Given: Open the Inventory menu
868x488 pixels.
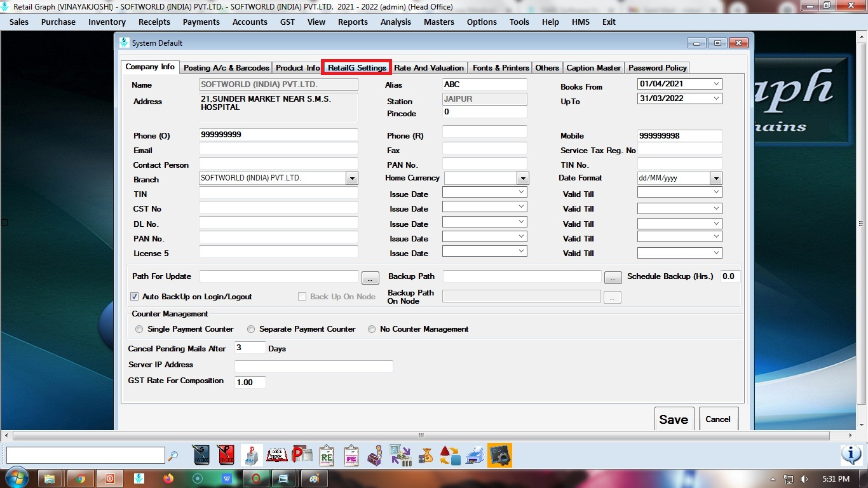Looking at the screenshot, I should pos(107,22).
